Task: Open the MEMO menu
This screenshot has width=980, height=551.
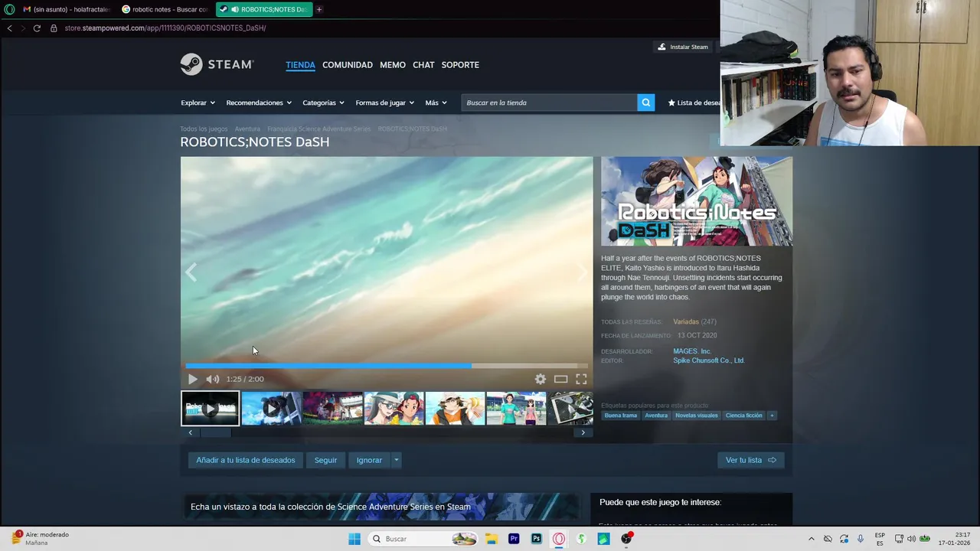Action: [393, 65]
